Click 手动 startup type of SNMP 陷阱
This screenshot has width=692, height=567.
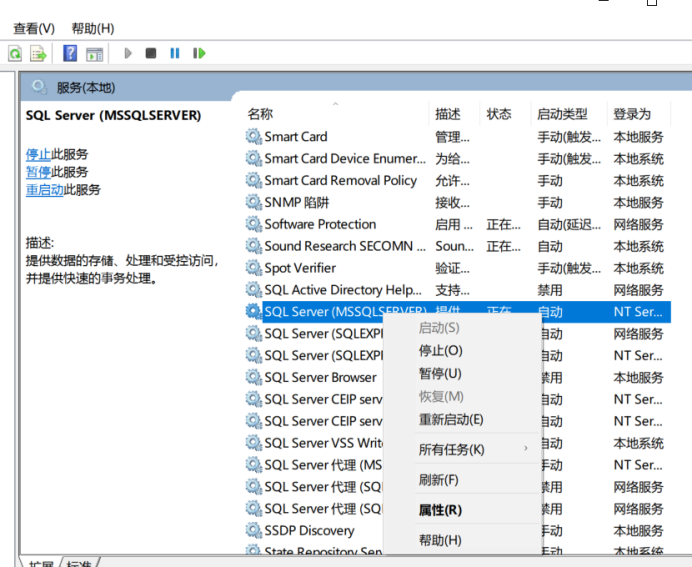tap(550, 203)
